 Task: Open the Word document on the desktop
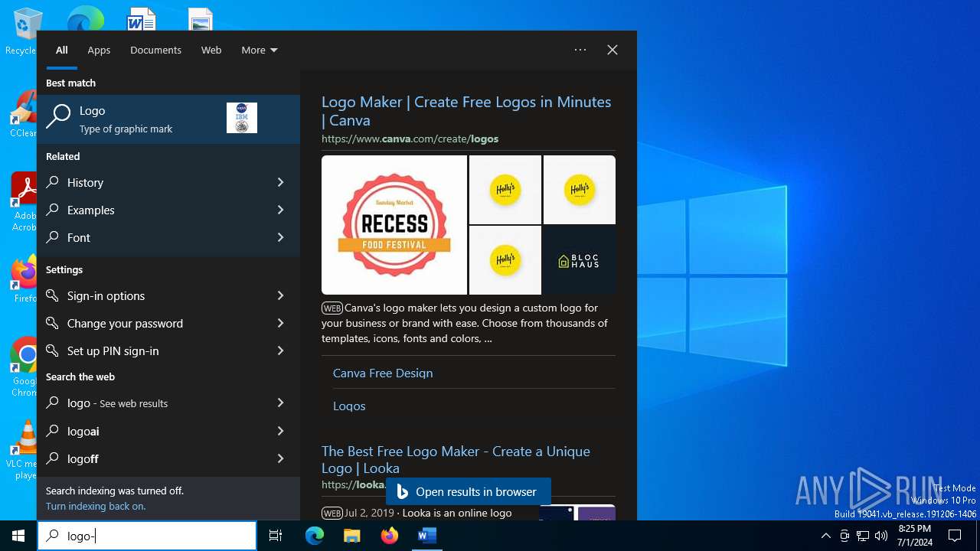pos(142,18)
